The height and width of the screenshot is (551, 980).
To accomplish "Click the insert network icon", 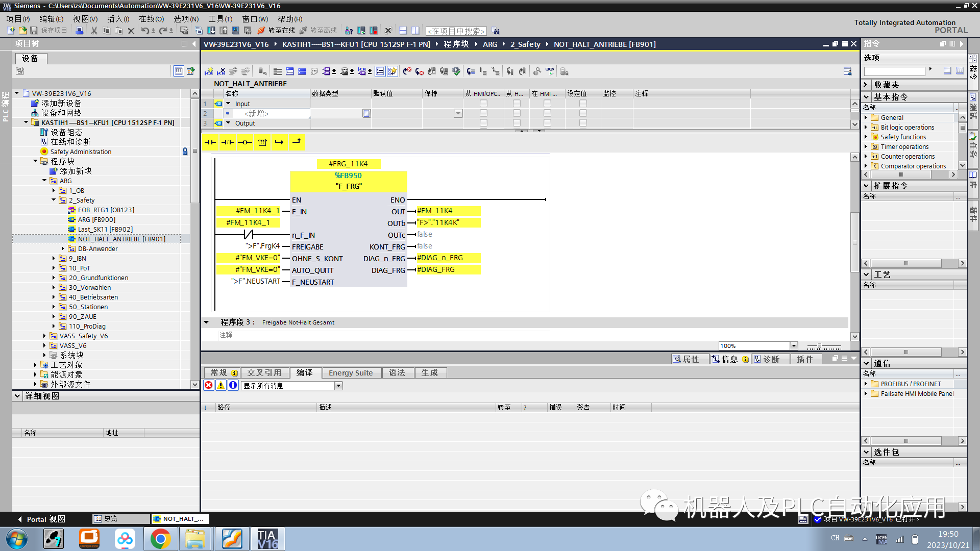I will coord(209,71).
